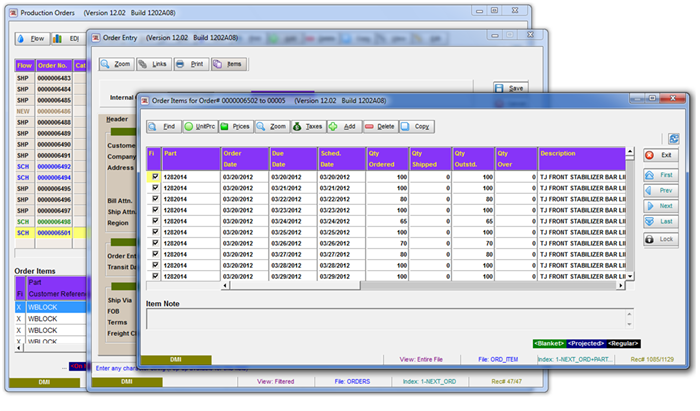Click the Qty Ordered column header
The width and height of the screenshot is (700, 411).
point(388,159)
